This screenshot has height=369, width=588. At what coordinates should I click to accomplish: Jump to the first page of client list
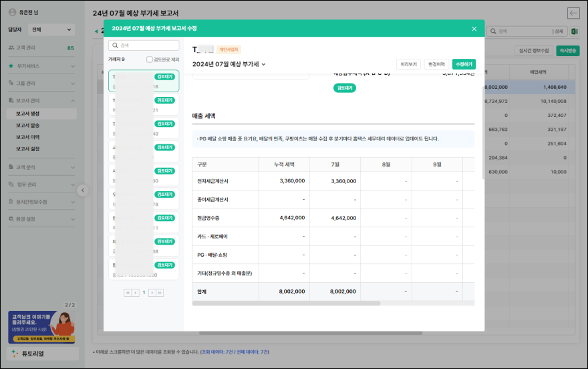[x=127, y=293]
